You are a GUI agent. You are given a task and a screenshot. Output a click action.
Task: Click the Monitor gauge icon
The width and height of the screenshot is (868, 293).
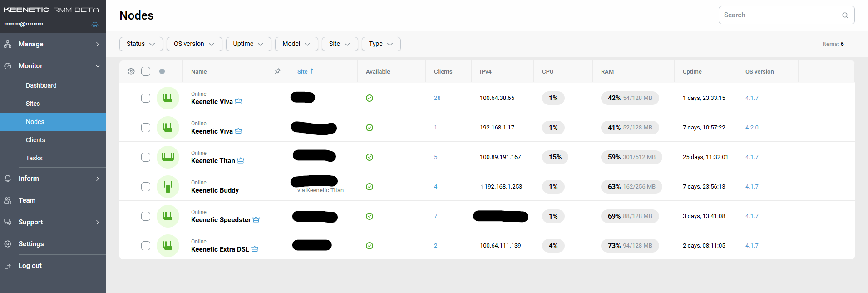tap(8, 66)
